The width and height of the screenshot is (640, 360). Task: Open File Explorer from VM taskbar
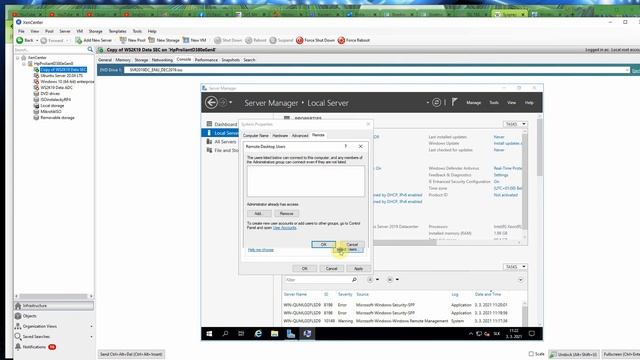274,333
